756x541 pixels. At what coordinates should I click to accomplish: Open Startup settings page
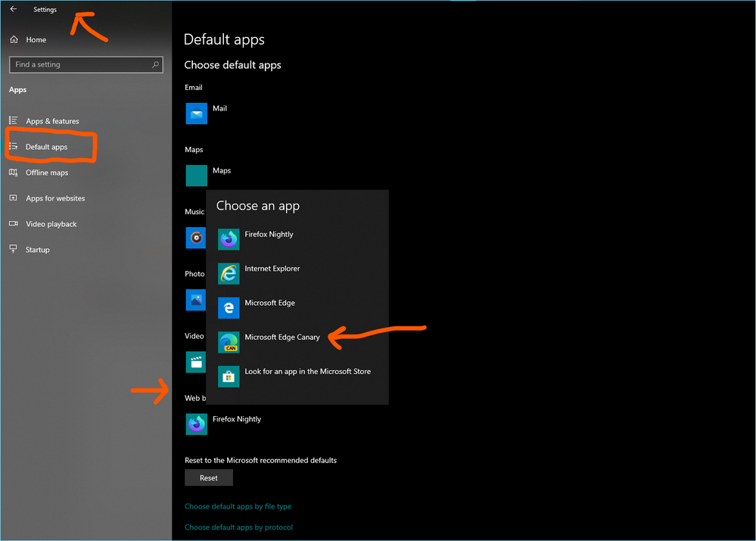(x=38, y=249)
